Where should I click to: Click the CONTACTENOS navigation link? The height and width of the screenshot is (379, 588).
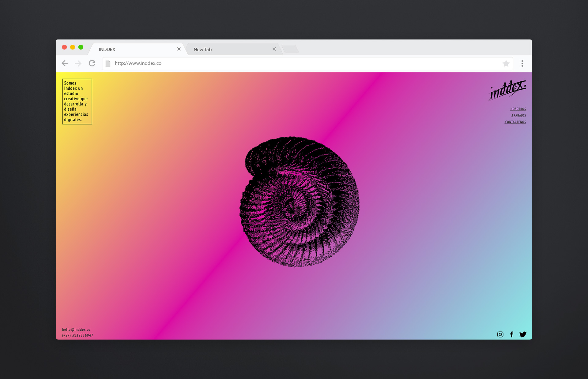(x=515, y=122)
